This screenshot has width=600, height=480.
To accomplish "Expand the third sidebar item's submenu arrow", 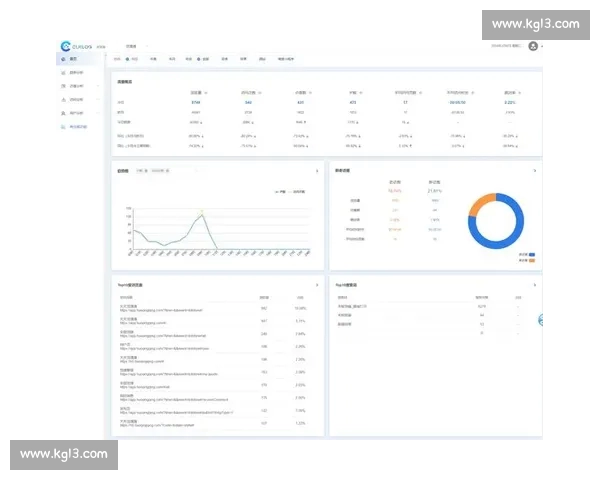I will 98,86.
